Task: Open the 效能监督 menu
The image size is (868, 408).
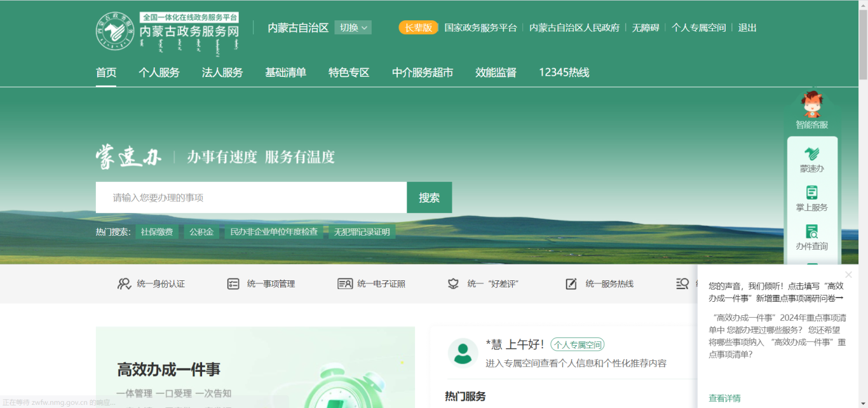Action: pos(496,72)
